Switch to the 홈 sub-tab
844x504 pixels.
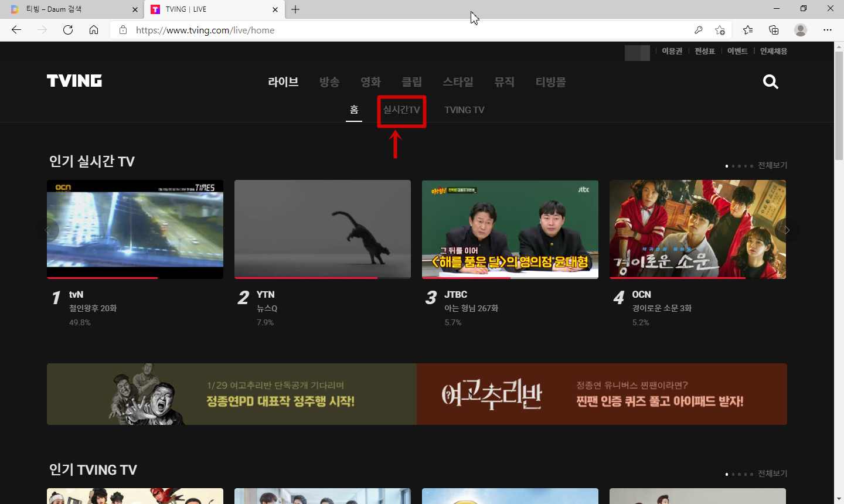click(354, 110)
